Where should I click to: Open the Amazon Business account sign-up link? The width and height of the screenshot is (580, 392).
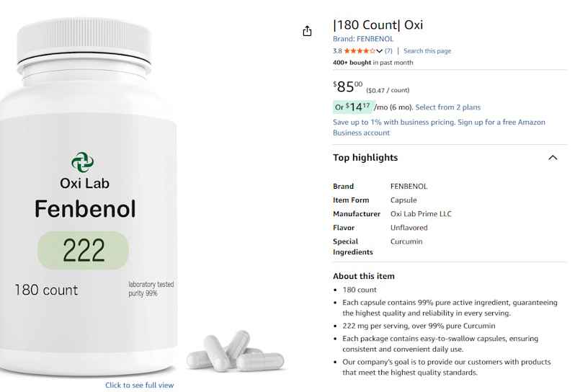(x=439, y=128)
